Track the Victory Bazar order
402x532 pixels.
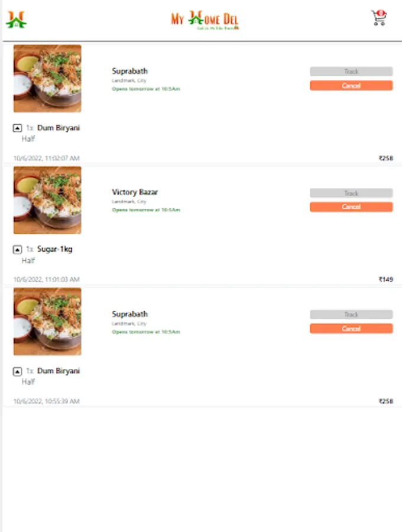(351, 193)
